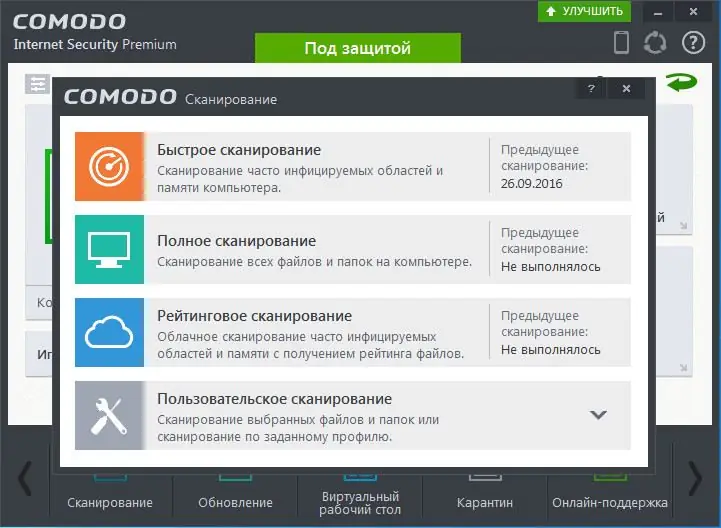The width and height of the screenshot is (721, 528).
Task: Open the settings sliders icon in main window
Action: [x=37, y=84]
